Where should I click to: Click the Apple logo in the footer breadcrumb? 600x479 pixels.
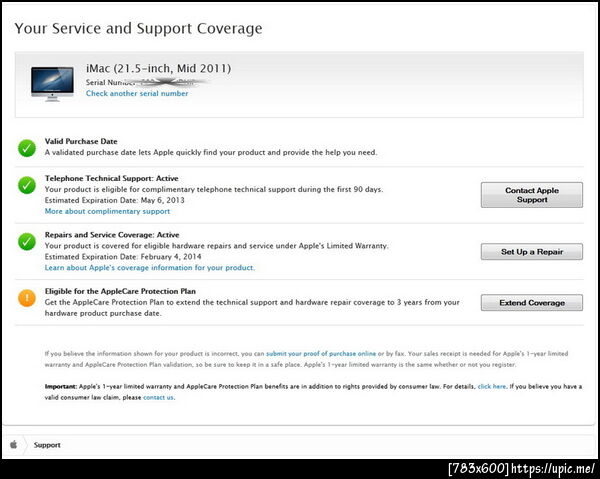13,445
